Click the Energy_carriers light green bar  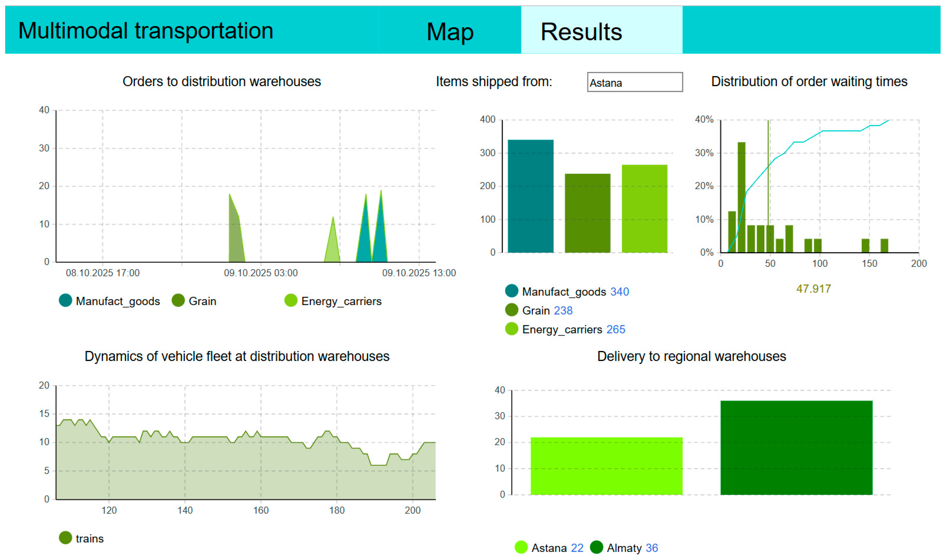tap(644, 209)
